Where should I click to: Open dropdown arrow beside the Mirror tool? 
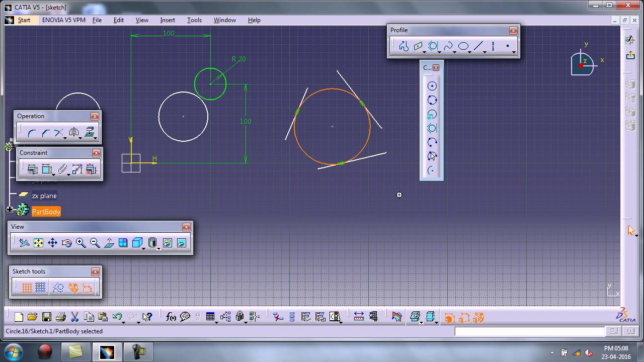(80, 138)
